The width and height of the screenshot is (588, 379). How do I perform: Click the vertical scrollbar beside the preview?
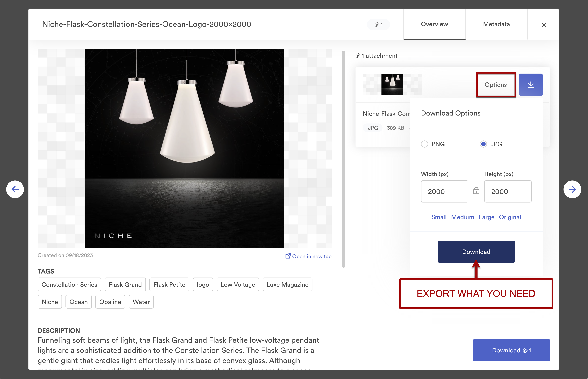(343, 159)
